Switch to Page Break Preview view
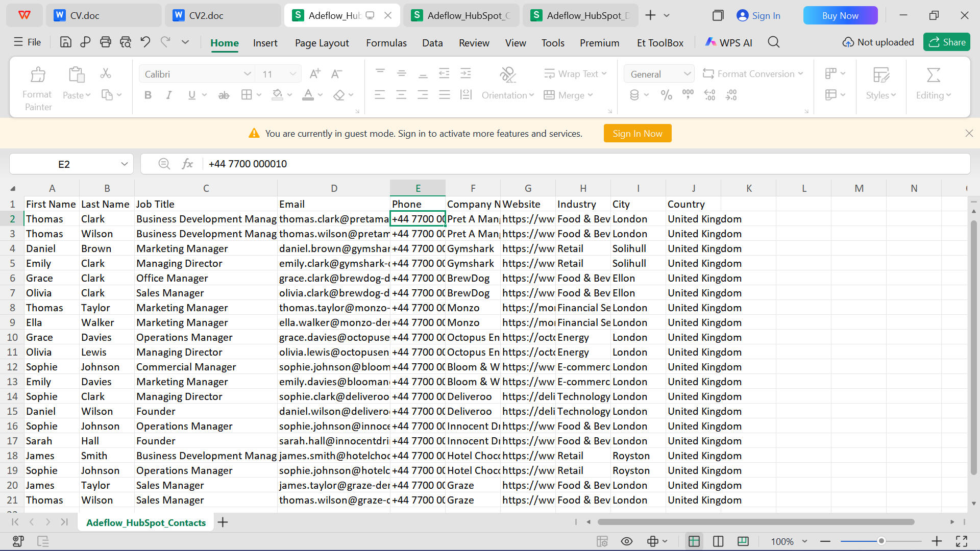Viewport: 980px width, 551px height. (743, 541)
